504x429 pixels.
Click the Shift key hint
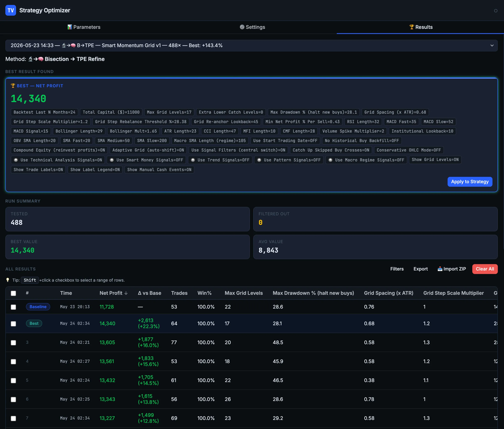(x=30, y=280)
